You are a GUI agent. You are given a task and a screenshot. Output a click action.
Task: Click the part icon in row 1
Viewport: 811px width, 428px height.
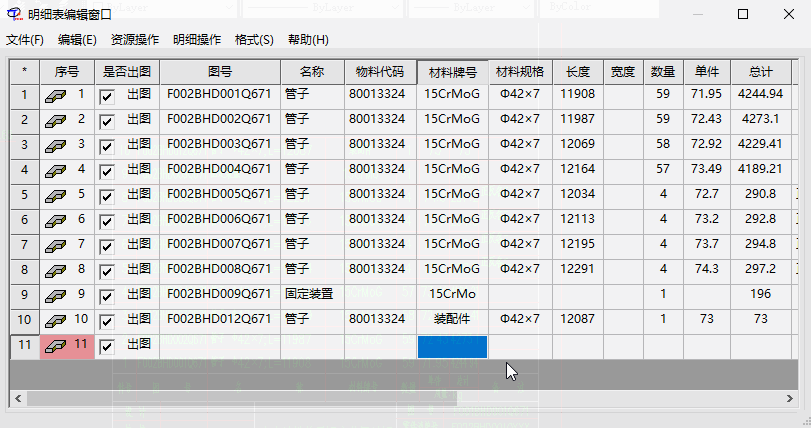[55, 96]
